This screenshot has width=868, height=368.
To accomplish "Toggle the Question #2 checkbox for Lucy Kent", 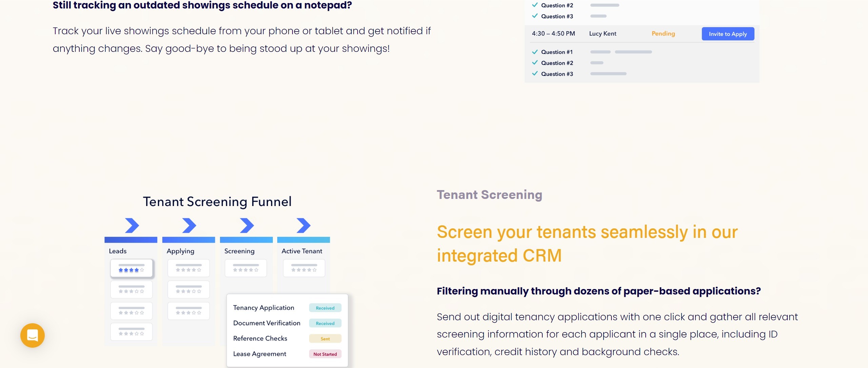I will [x=535, y=63].
